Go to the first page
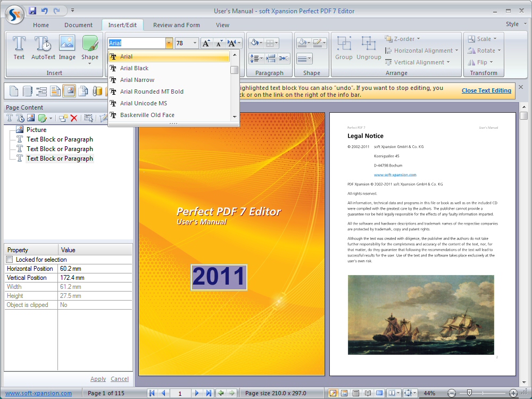532x399 pixels. (152, 393)
